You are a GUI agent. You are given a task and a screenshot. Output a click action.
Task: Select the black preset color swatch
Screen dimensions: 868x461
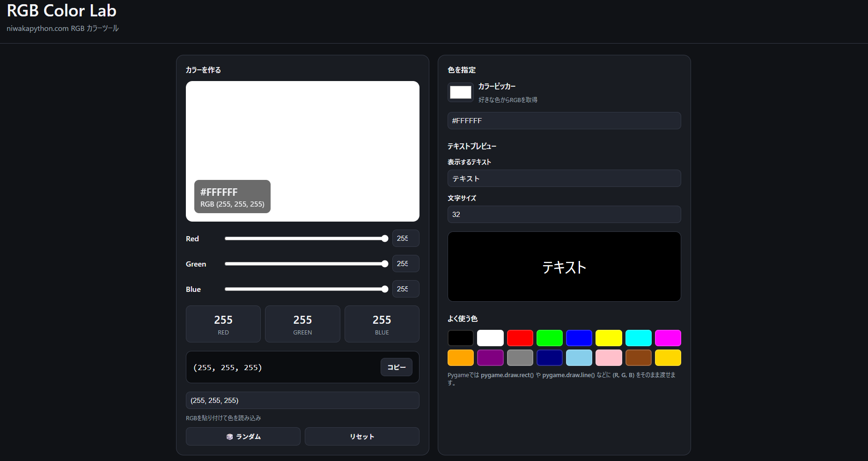tap(461, 338)
